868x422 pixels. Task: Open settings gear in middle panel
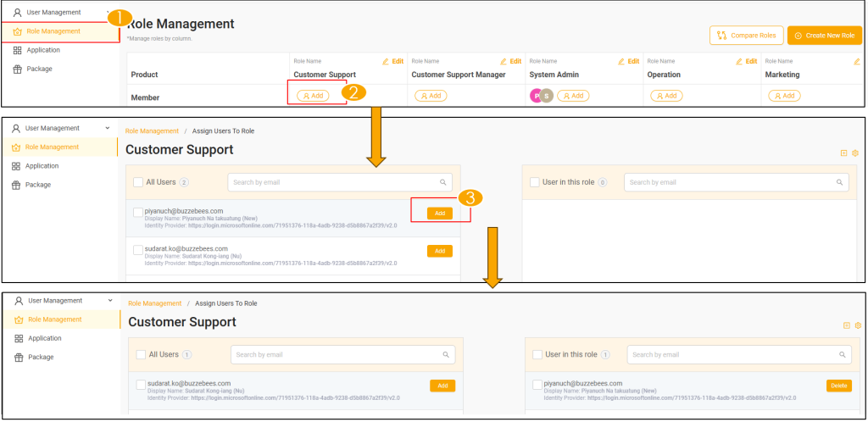(x=855, y=153)
